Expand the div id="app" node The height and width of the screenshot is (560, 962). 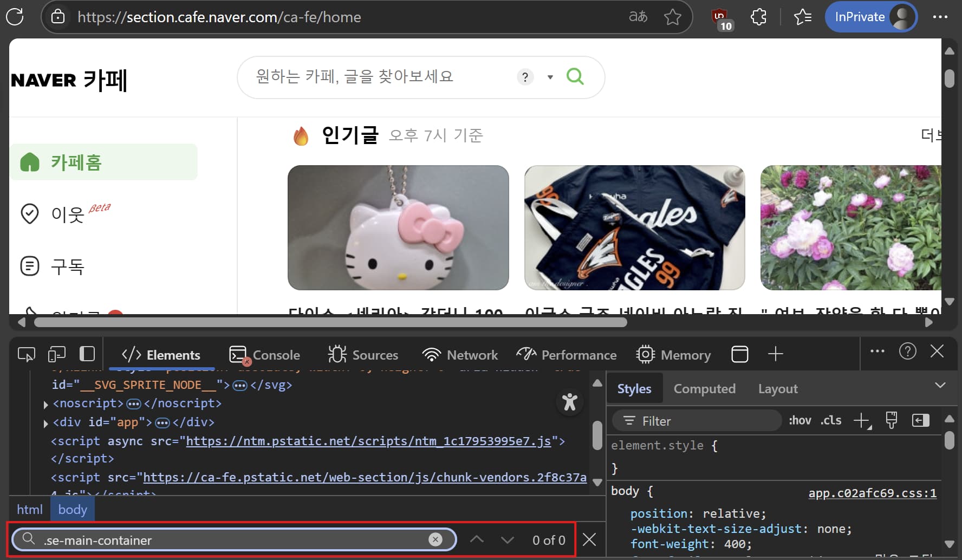click(45, 423)
